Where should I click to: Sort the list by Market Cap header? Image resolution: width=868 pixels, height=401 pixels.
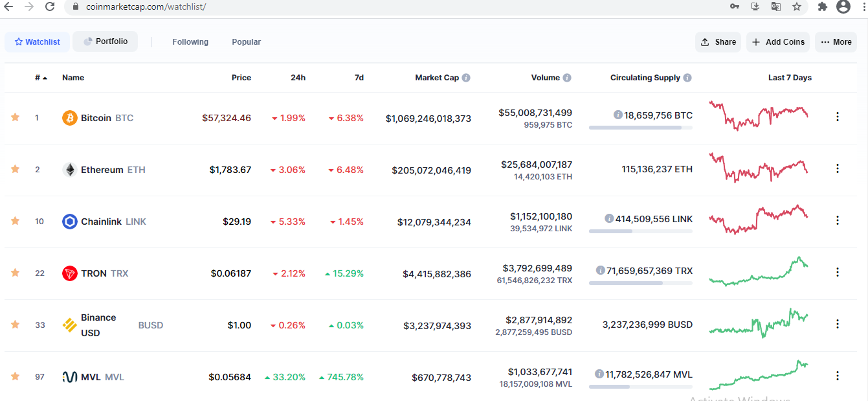click(x=437, y=78)
